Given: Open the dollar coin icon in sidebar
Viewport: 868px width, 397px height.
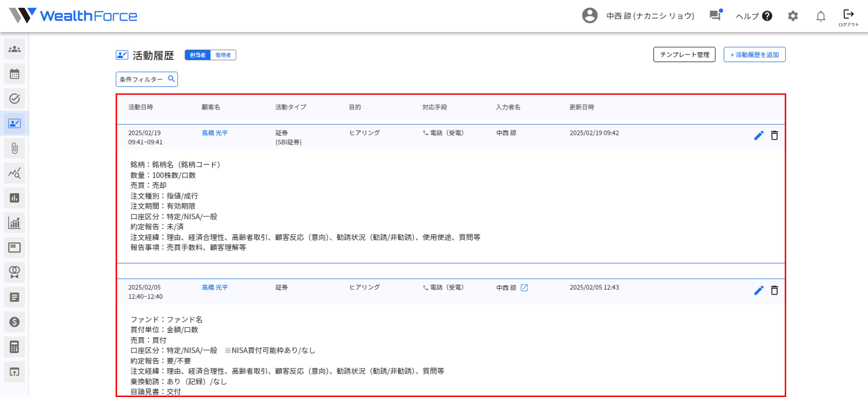Looking at the screenshot, I should [x=14, y=322].
